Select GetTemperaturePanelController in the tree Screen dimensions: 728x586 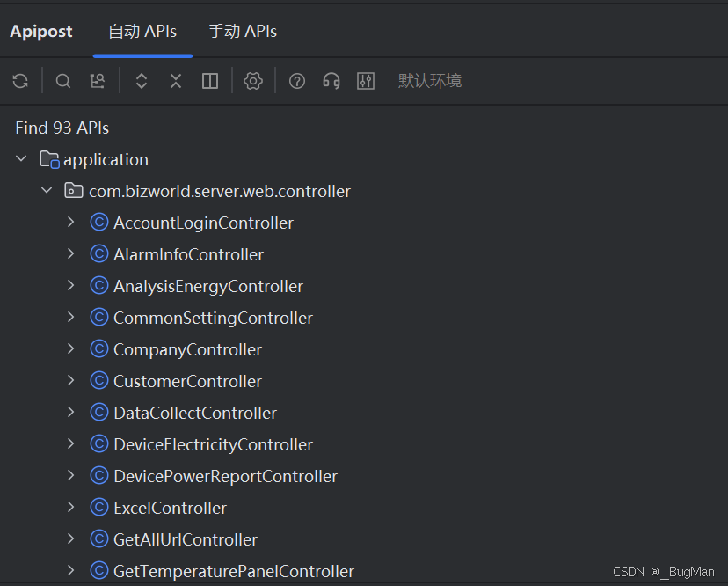point(234,572)
